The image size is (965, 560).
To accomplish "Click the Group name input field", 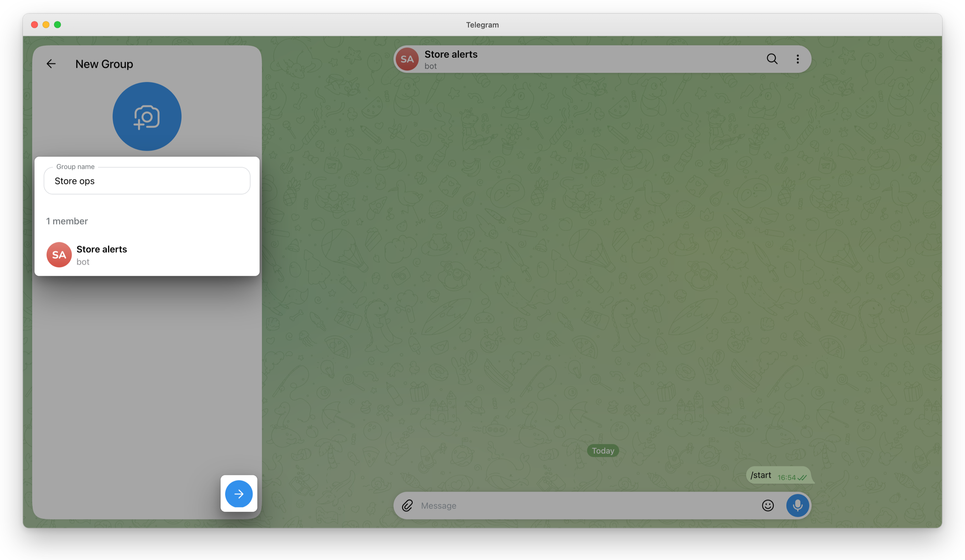I will pyautogui.click(x=147, y=181).
